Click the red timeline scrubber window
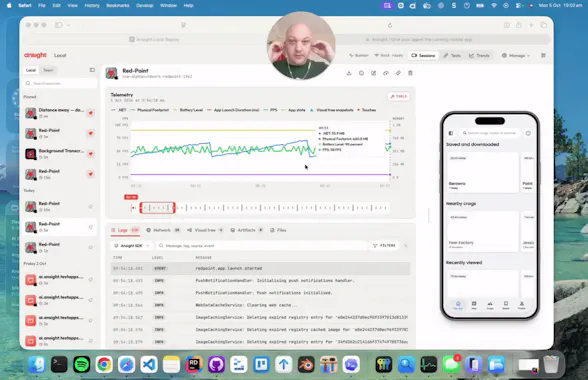This screenshot has width=588, height=380. click(x=158, y=207)
